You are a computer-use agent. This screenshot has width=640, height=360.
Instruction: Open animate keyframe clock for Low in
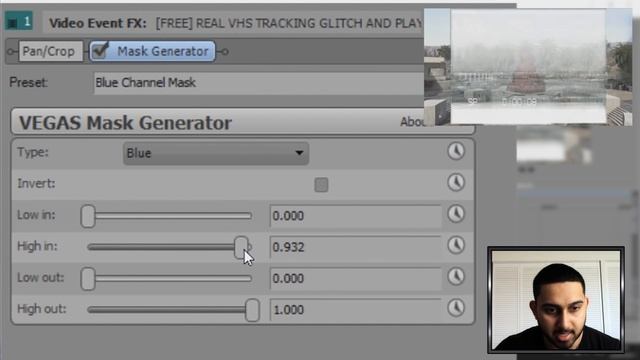click(x=456, y=213)
